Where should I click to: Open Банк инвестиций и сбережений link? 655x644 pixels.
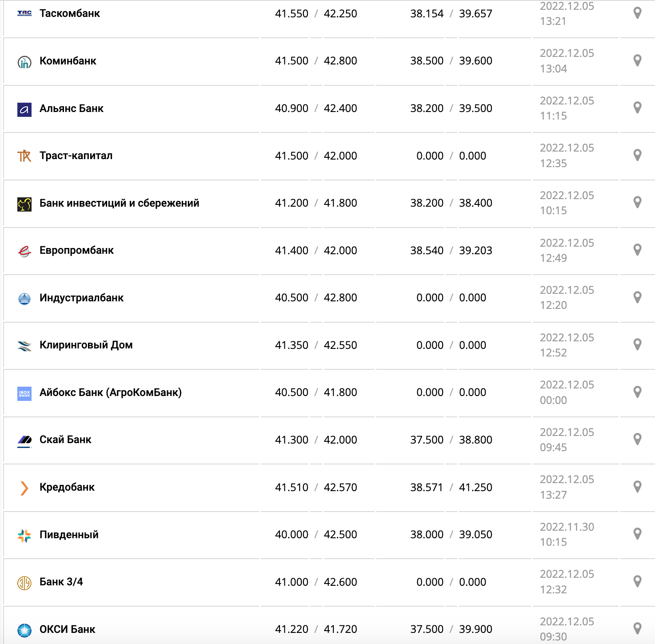coord(119,203)
